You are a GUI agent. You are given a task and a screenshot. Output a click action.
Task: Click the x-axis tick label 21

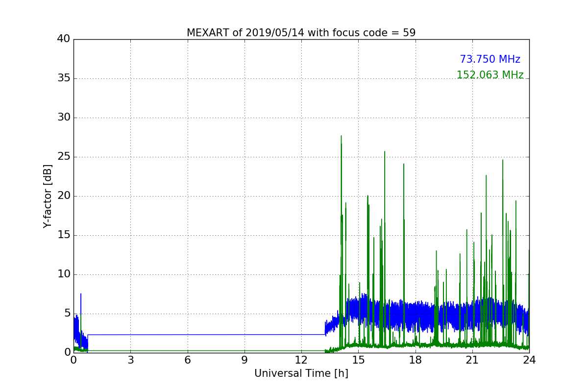tap(472, 360)
